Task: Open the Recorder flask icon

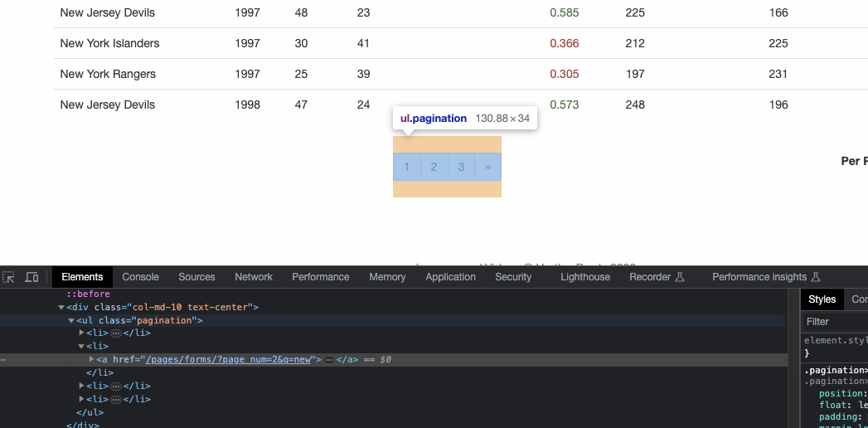Action: [x=681, y=277]
